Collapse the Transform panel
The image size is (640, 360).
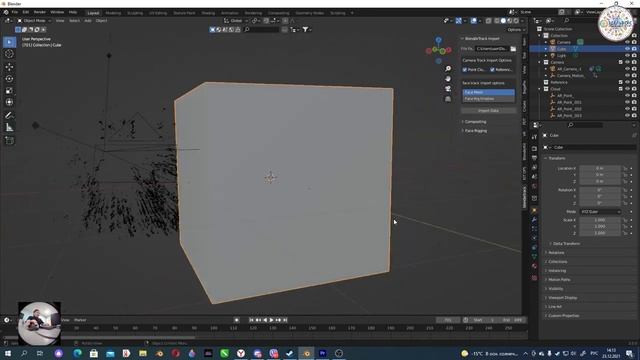click(x=557, y=158)
